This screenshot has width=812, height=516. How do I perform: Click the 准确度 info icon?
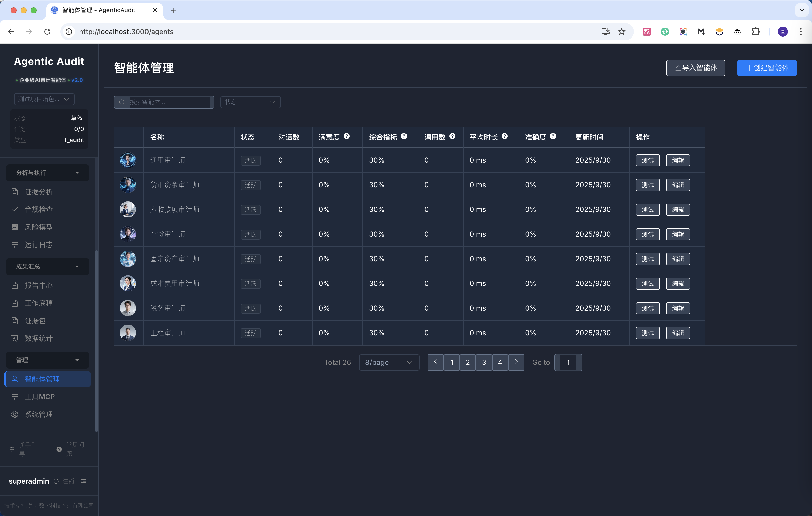coord(553,136)
